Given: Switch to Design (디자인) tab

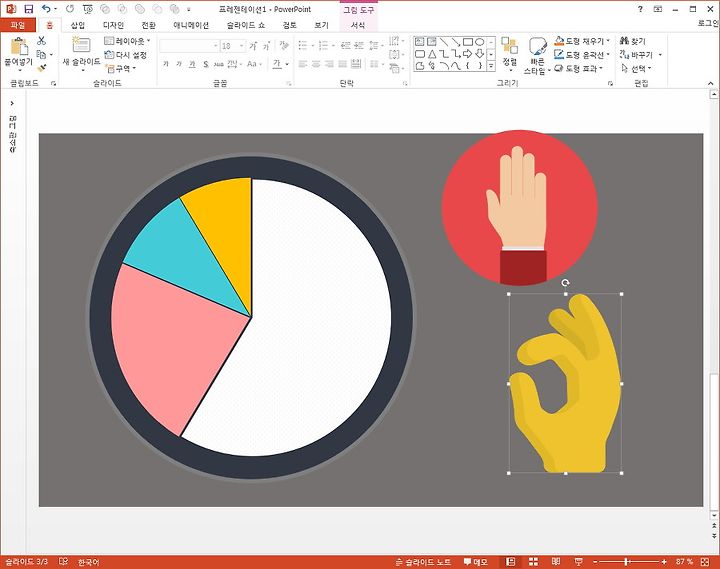Looking at the screenshot, I should click(x=113, y=25).
